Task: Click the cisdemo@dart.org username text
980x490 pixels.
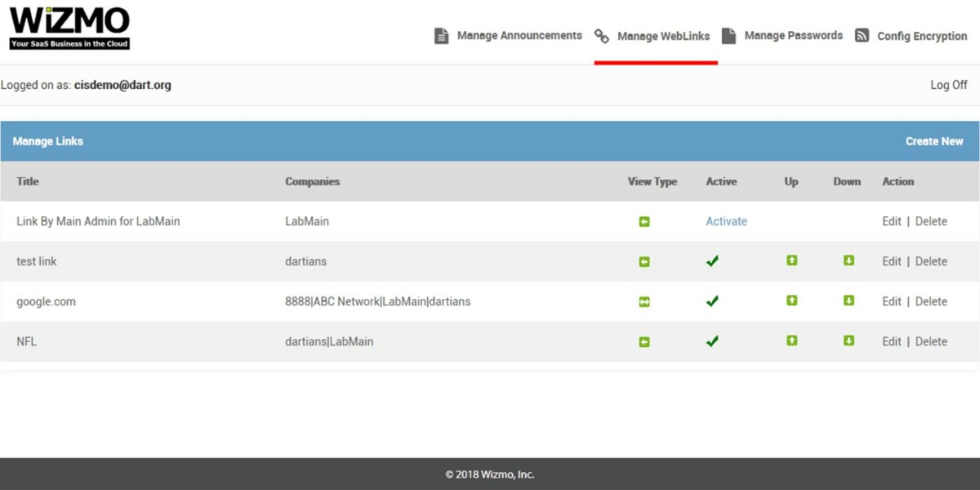Action: (122, 85)
